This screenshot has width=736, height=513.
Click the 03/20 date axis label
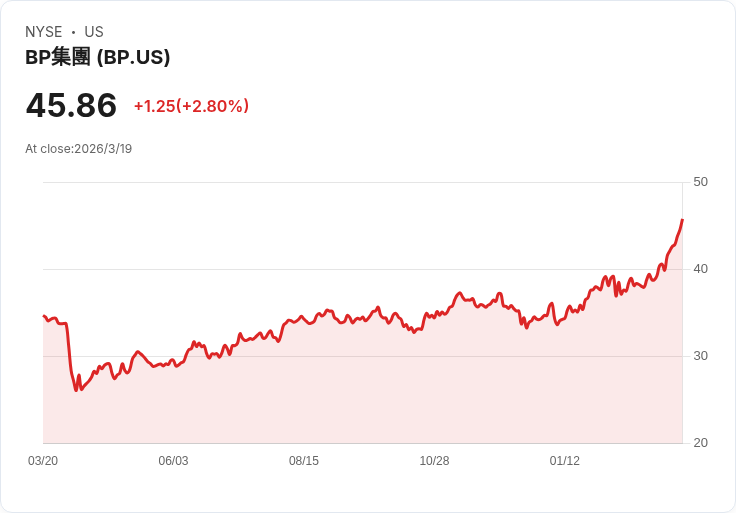[x=43, y=460]
